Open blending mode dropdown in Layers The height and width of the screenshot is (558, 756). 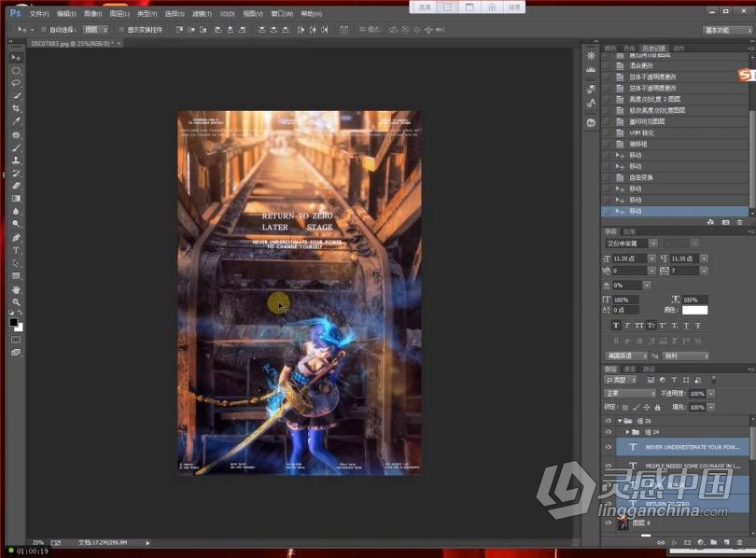click(630, 394)
